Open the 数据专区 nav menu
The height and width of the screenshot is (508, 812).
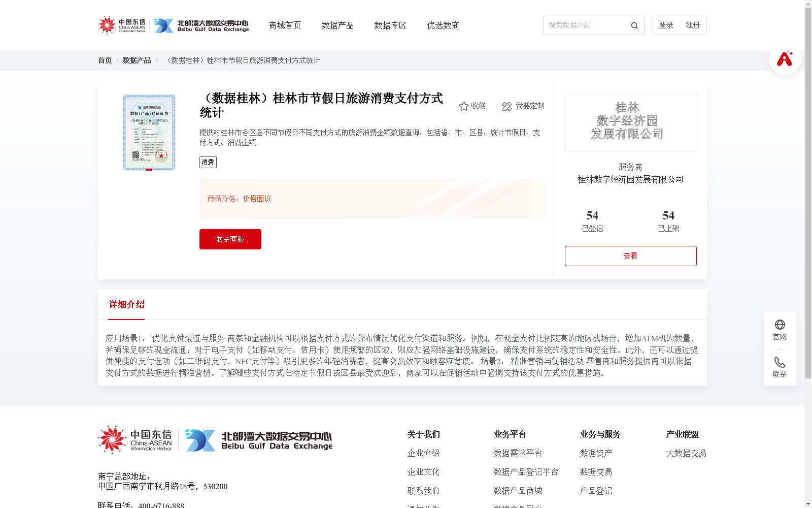click(x=390, y=25)
